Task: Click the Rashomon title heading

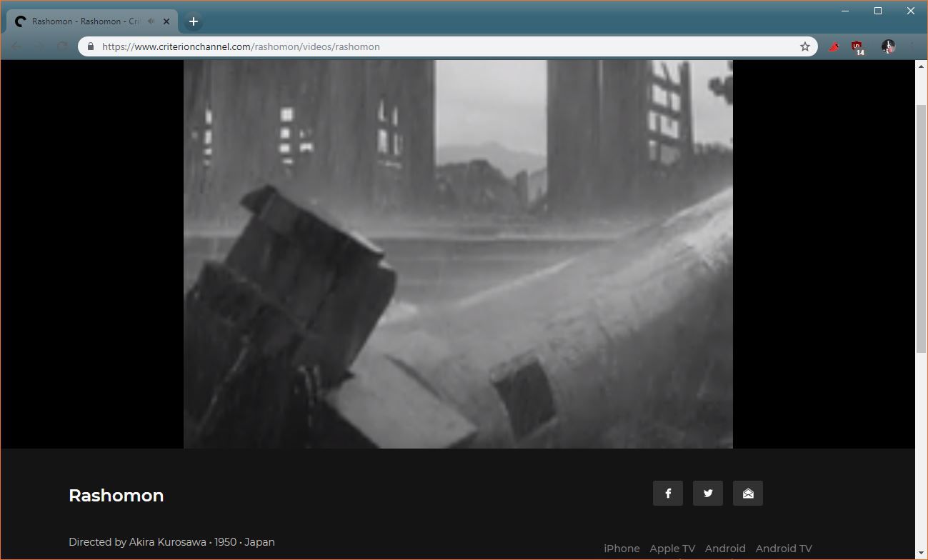Action: click(x=116, y=495)
